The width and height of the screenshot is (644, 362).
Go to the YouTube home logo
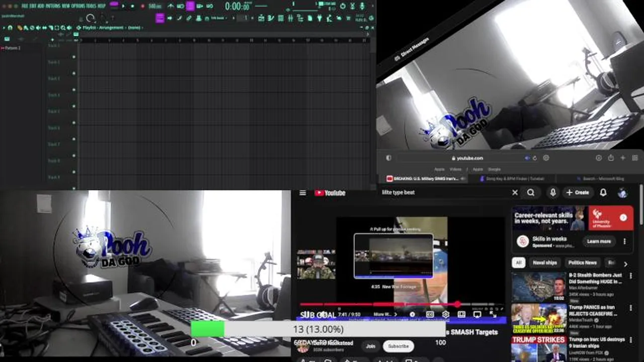coord(330,193)
